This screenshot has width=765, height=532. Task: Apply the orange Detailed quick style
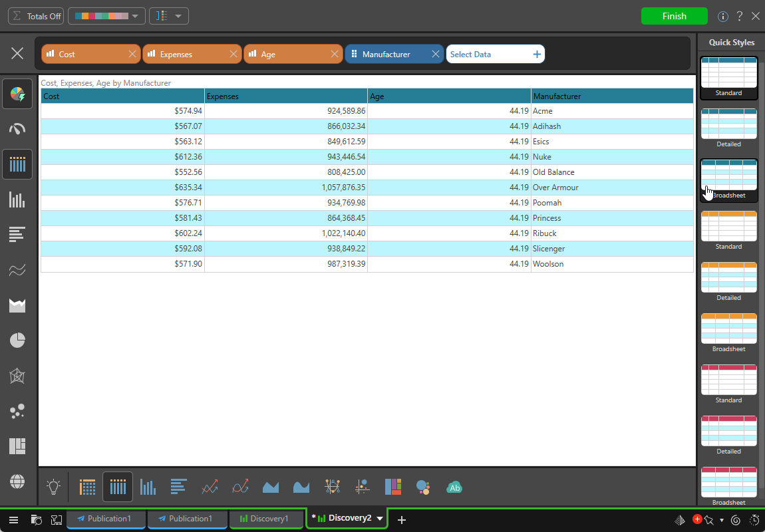[729, 283]
